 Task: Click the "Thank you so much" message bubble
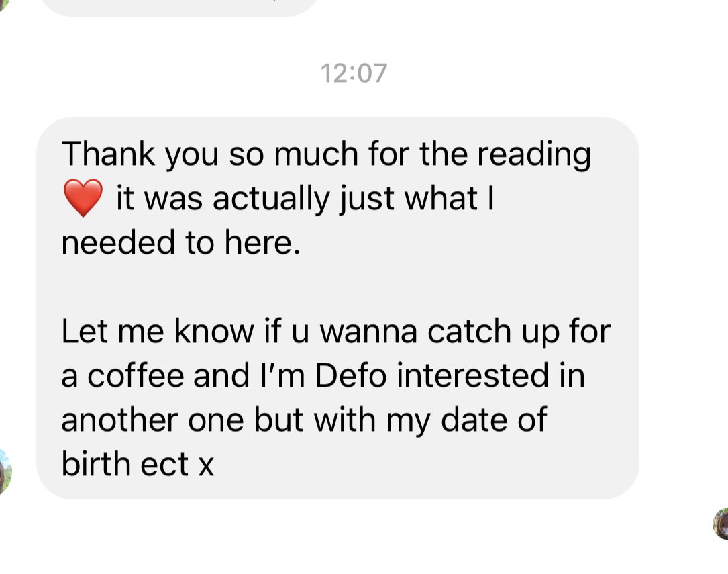(x=337, y=308)
